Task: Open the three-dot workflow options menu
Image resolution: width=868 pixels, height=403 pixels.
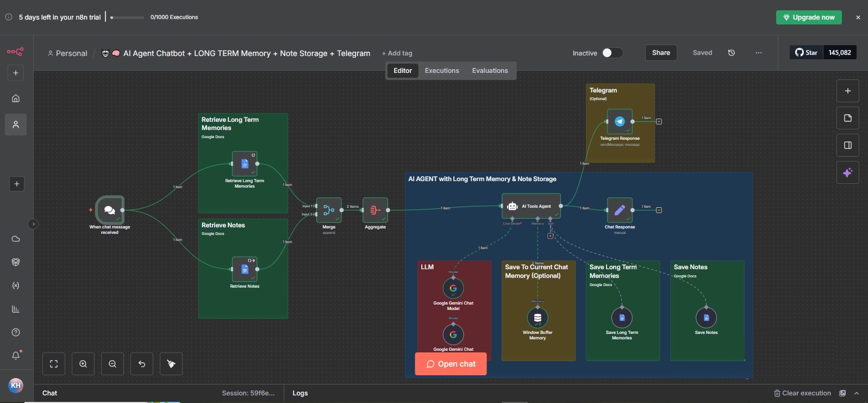Action: click(x=759, y=53)
